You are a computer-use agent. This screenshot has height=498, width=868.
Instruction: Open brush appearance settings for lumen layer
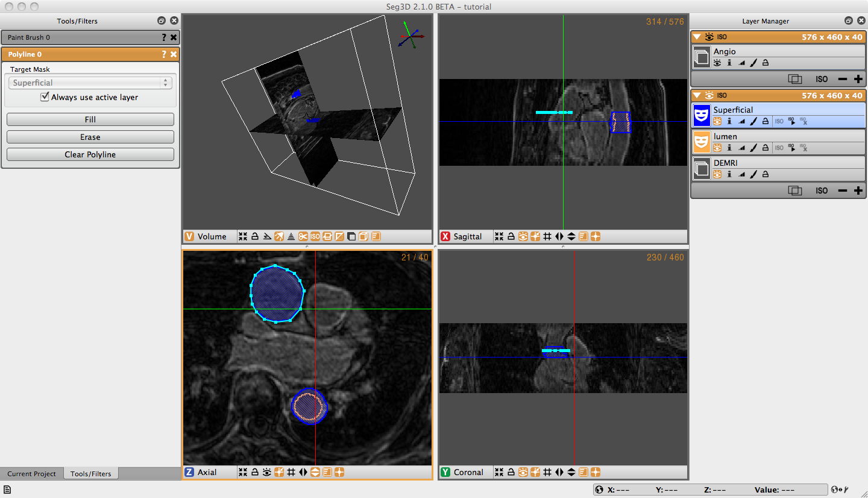pyautogui.click(x=753, y=148)
